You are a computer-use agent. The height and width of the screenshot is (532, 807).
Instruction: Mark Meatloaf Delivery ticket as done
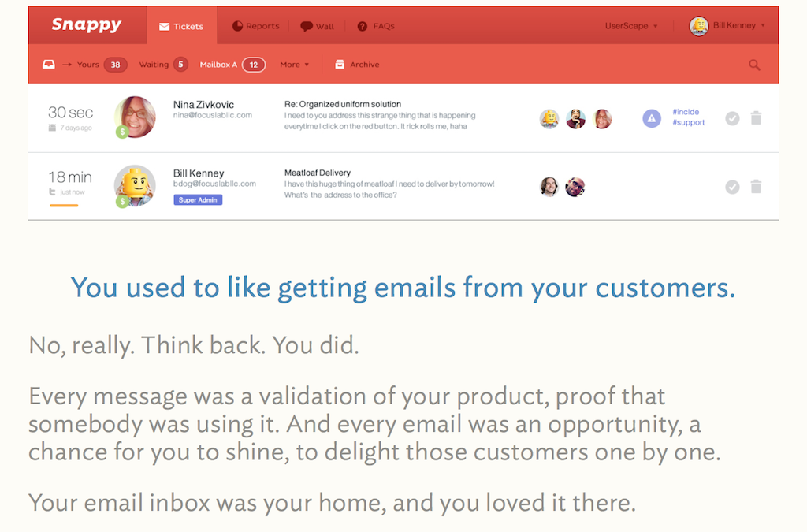[732, 187]
